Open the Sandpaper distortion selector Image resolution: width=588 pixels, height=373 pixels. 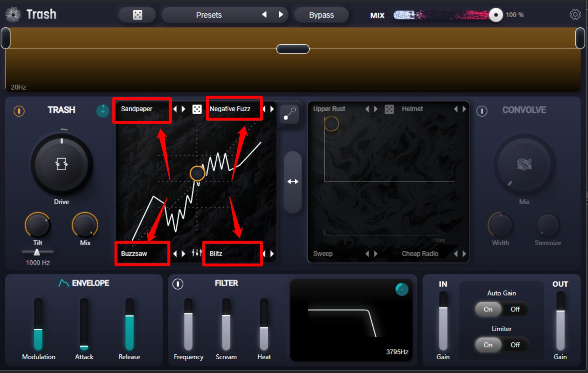point(137,109)
